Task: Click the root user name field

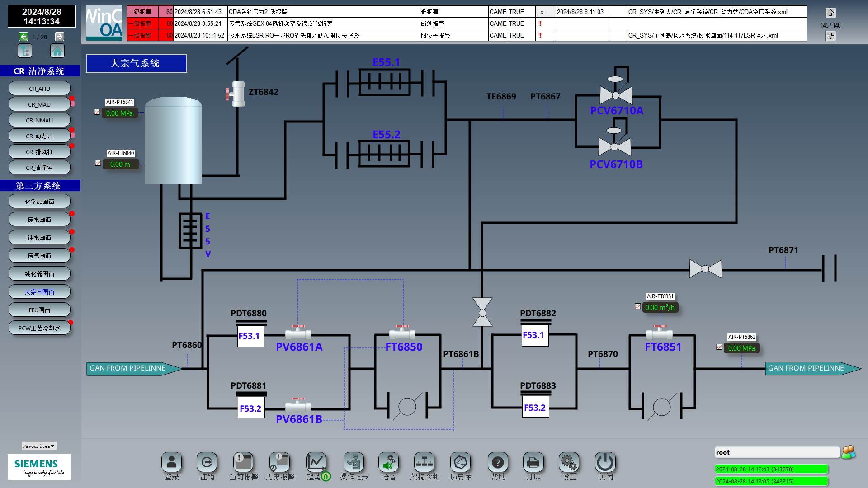Action: (x=777, y=452)
